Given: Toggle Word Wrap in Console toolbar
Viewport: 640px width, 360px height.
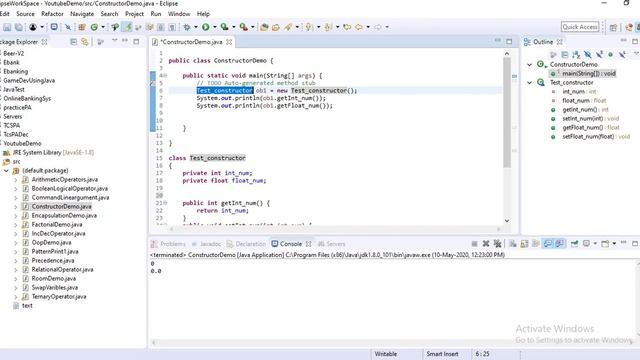Looking at the screenshot, I should 536,244.
